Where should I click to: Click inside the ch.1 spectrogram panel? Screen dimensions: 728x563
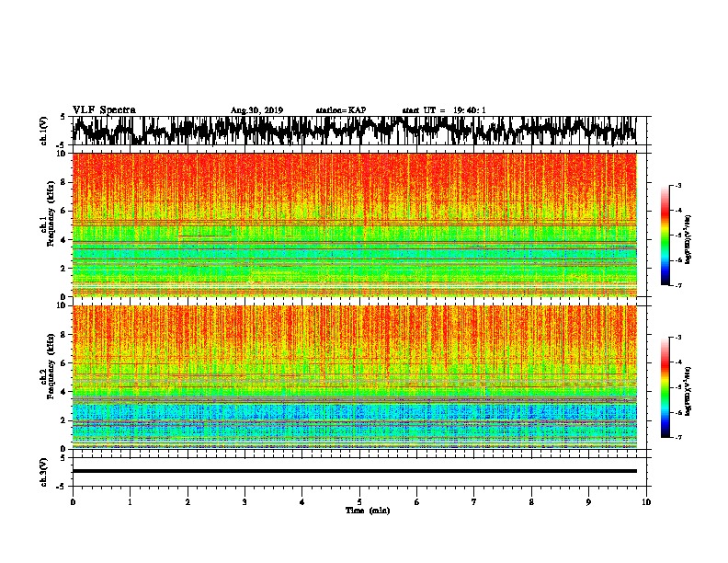[x=354, y=224]
